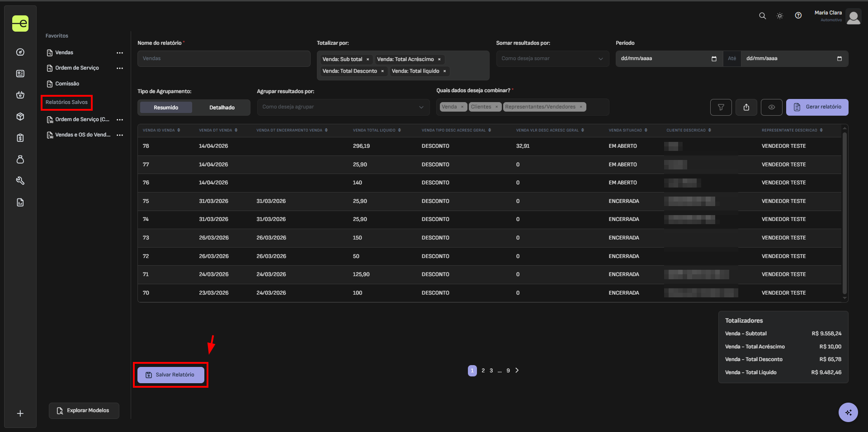Open options menu for Vendas favorite

(120, 53)
